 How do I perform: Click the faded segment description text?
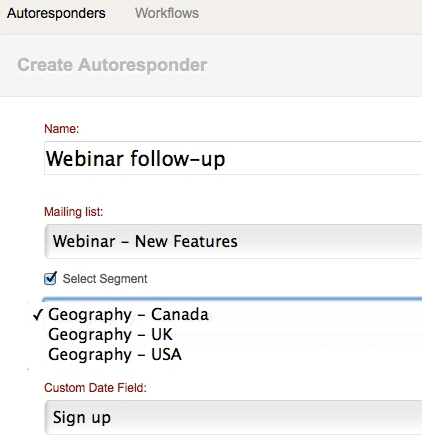[233, 345]
